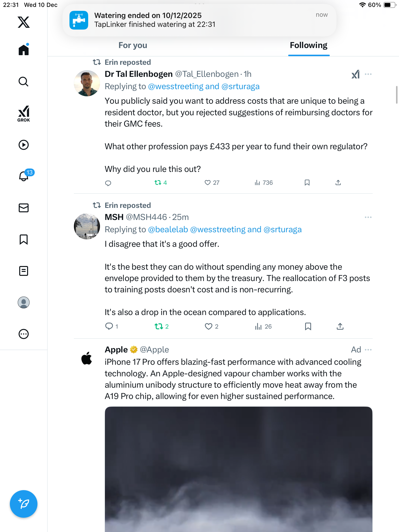Open Notifications bell with 13 badge

coord(24,176)
